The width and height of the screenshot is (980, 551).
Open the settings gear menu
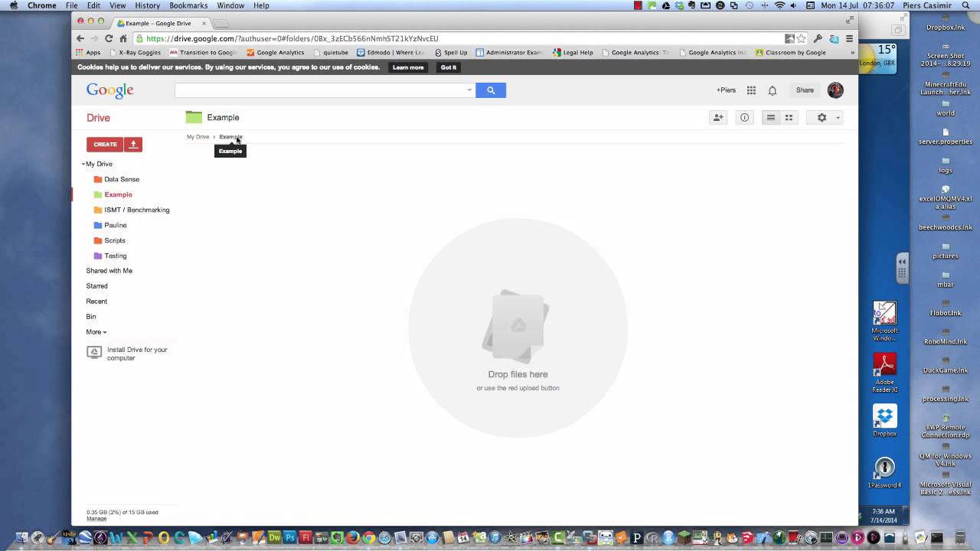[x=825, y=118]
